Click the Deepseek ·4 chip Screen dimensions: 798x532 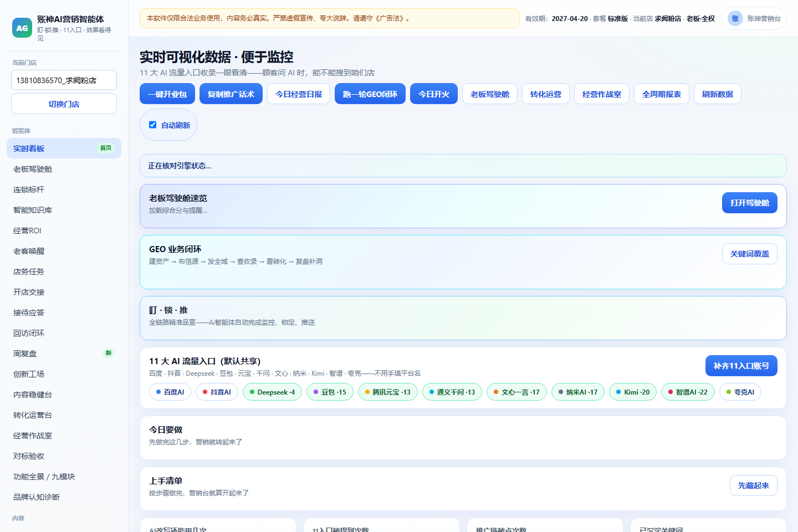[272, 392]
